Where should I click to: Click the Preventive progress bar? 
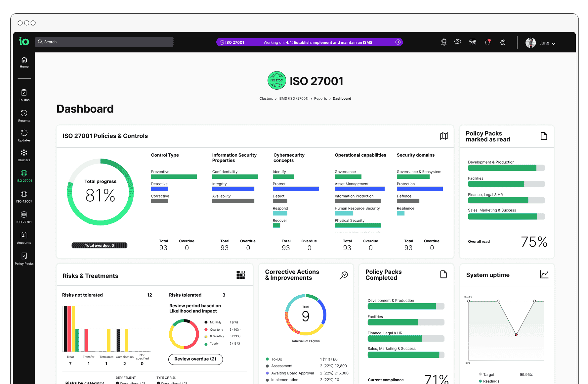pos(174,177)
